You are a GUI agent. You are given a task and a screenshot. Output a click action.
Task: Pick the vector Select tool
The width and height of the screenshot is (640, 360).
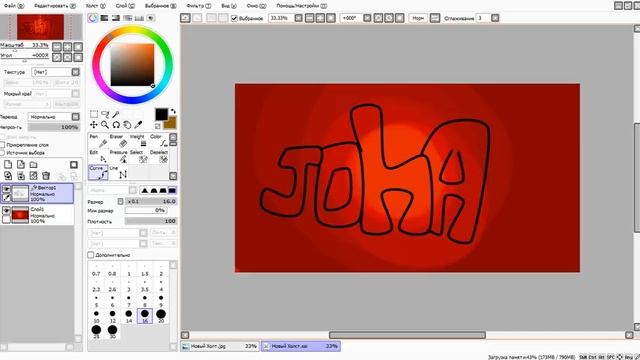click(x=138, y=156)
